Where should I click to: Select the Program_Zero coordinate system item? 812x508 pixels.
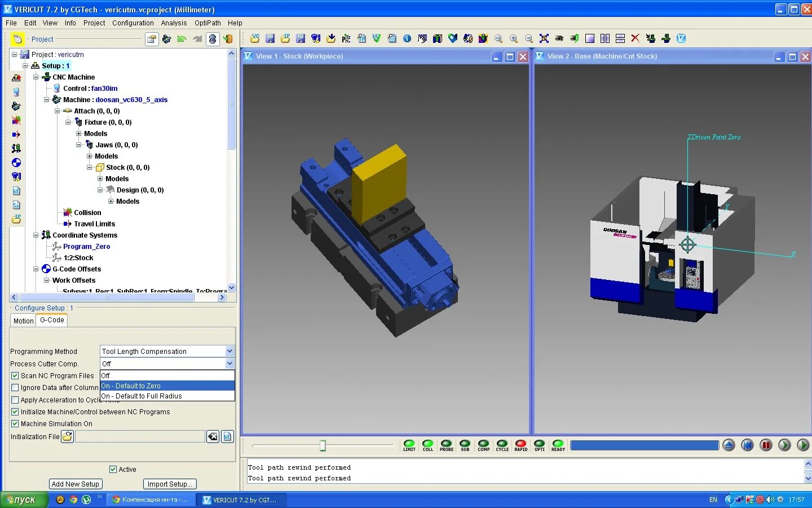86,247
